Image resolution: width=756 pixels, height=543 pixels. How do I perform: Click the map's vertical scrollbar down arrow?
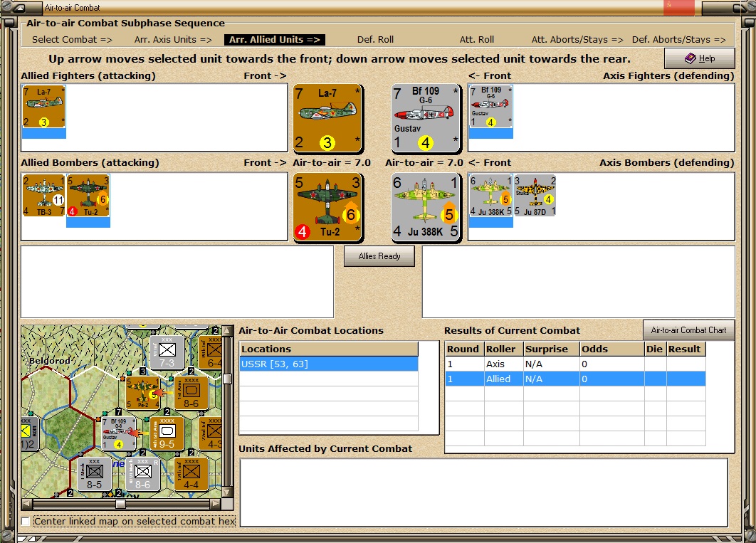pos(227,492)
